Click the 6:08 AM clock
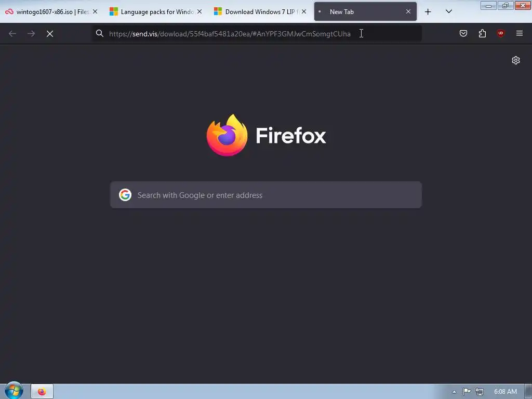 tap(506, 392)
